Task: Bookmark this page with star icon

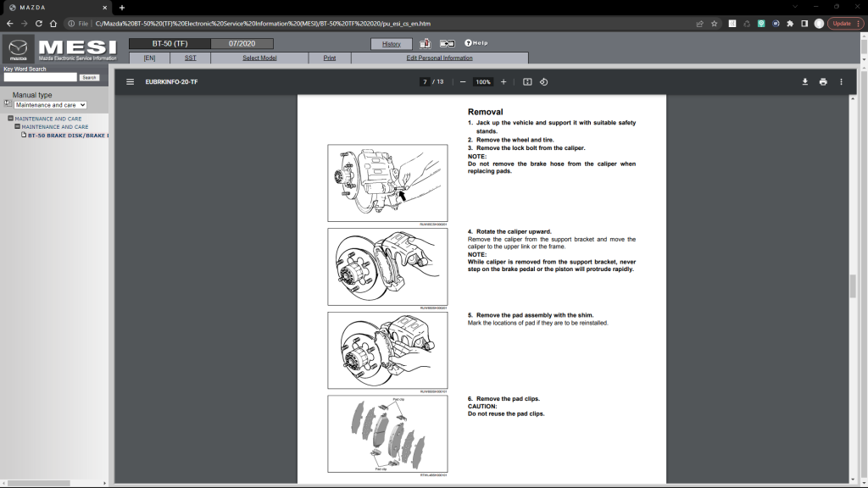Action: click(x=715, y=24)
